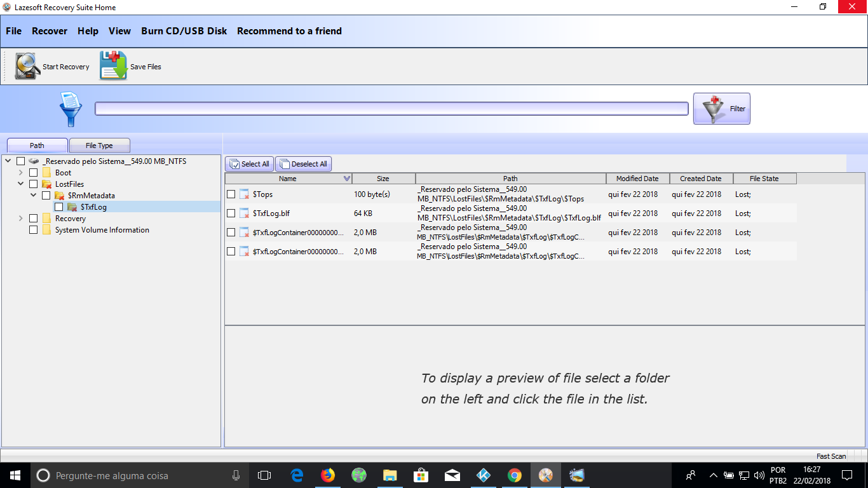
Task: Select the LostFiles folder icon
Action: pos(46,184)
